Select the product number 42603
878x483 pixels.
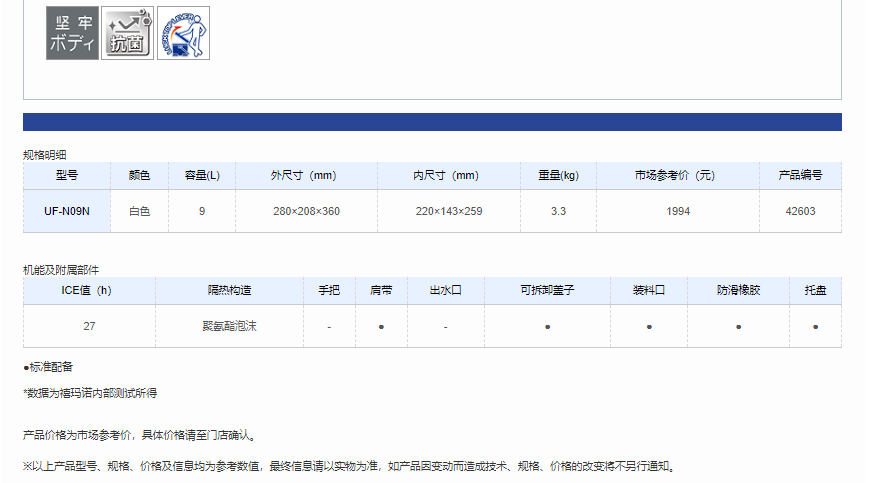click(800, 211)
